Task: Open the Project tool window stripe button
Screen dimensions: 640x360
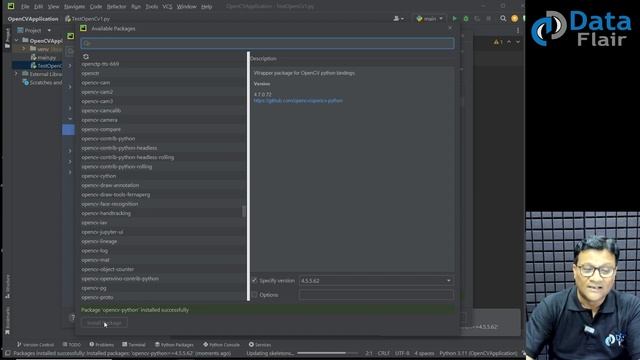Action: [x=7, y=38]
